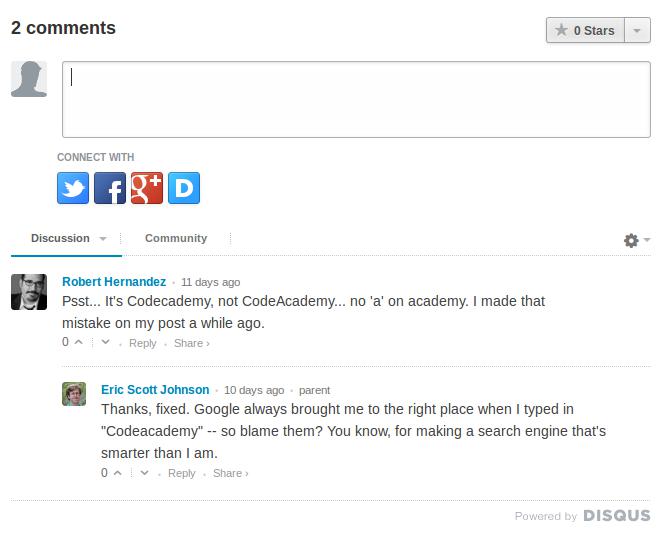Upvote Eric Scott Johnson's reply
The image size is (672, 541).
(118, 472)
